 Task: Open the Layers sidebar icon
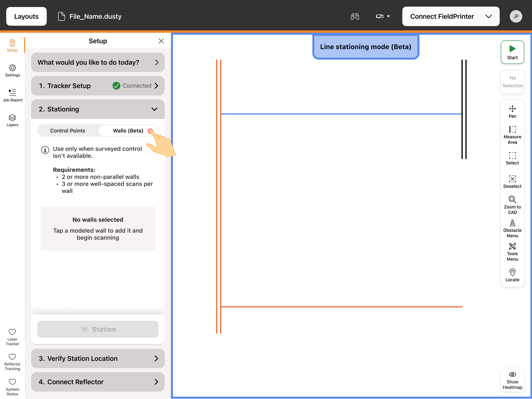click(x=12, y=120)
